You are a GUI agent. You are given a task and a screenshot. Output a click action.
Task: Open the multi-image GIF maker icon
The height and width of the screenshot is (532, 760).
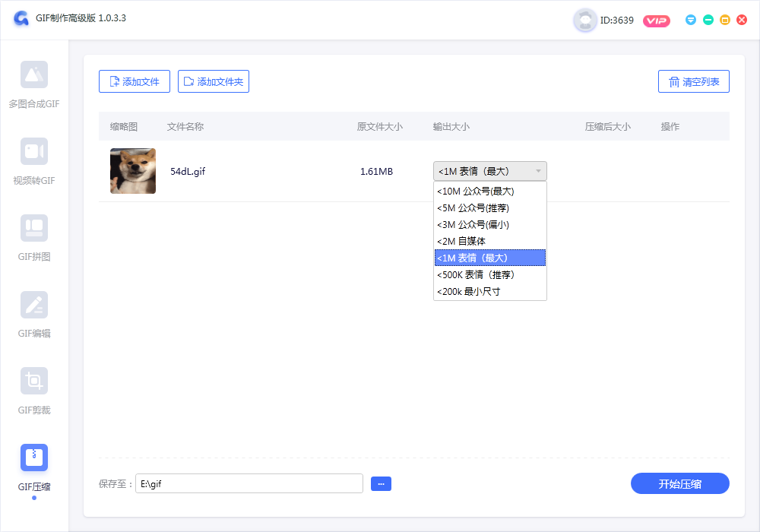pyautogui.click(x=34, y=74)
